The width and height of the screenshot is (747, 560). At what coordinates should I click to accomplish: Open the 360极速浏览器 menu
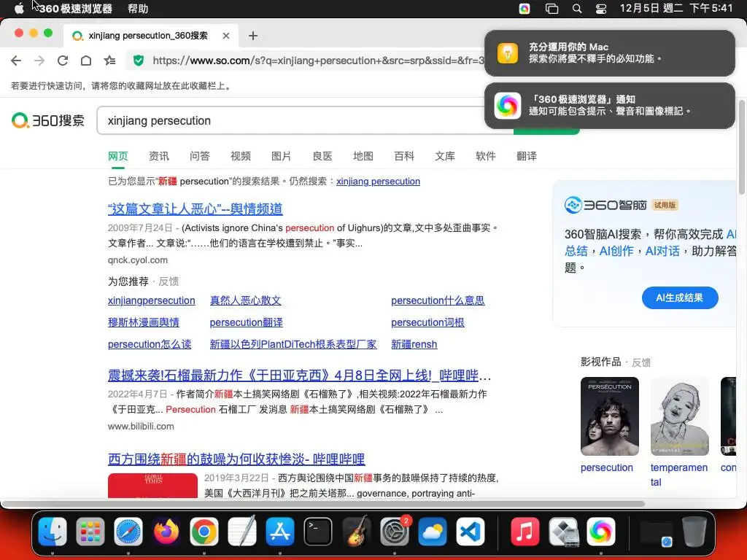[x=75, y=9]
